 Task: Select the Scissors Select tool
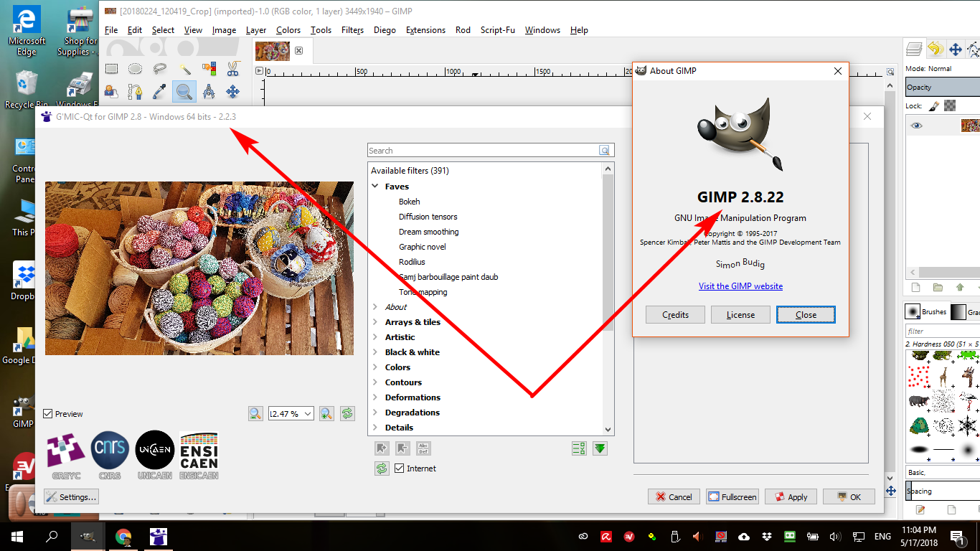[232, 69]
